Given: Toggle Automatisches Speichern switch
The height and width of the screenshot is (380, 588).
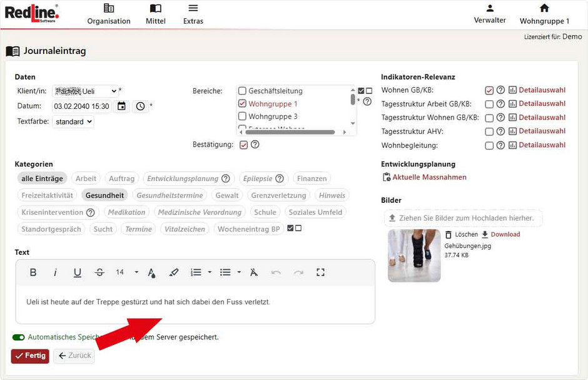Looking at the screenshot, I should (19, 337).
